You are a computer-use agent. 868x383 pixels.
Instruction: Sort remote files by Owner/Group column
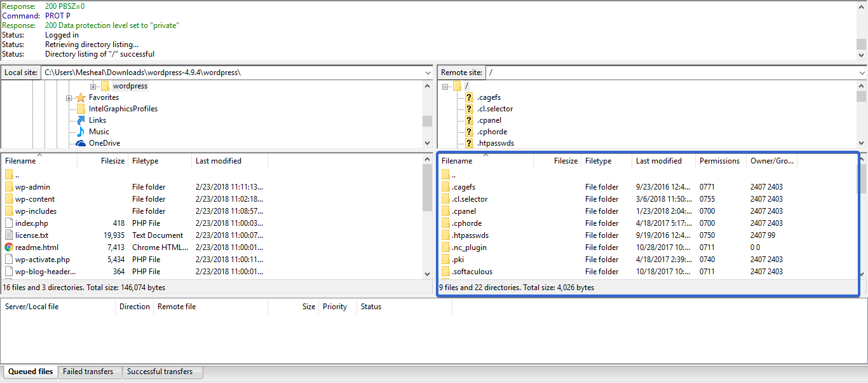pyautogui.click(x=771, y=161)
